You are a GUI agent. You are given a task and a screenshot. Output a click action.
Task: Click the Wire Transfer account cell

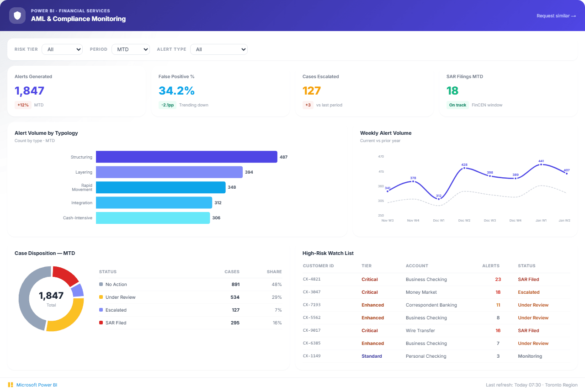coord(420,331)
